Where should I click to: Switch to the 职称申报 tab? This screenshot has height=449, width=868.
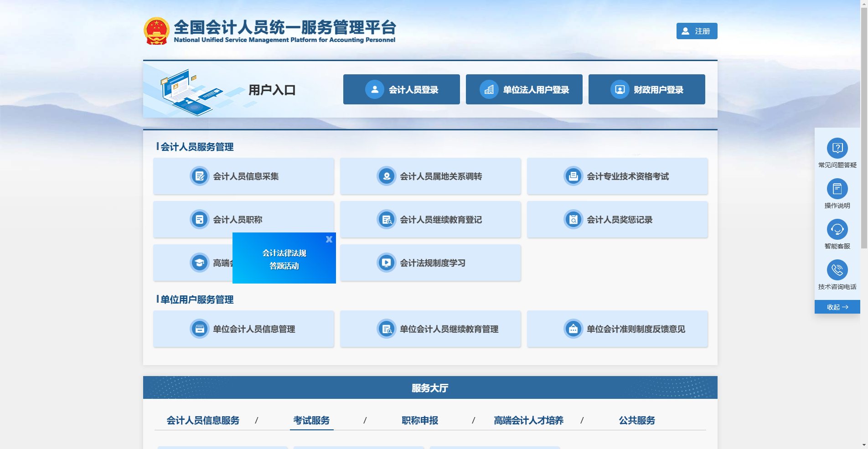419,420
